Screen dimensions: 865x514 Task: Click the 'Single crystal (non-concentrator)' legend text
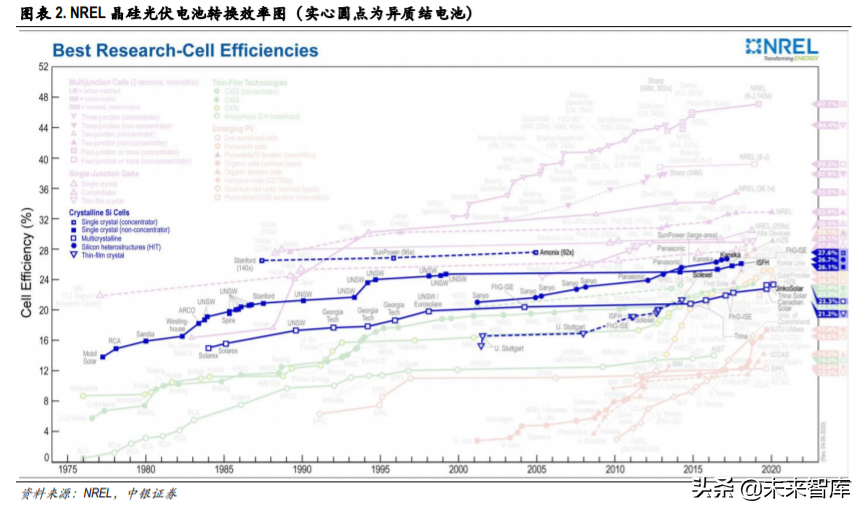pos(125,230)
